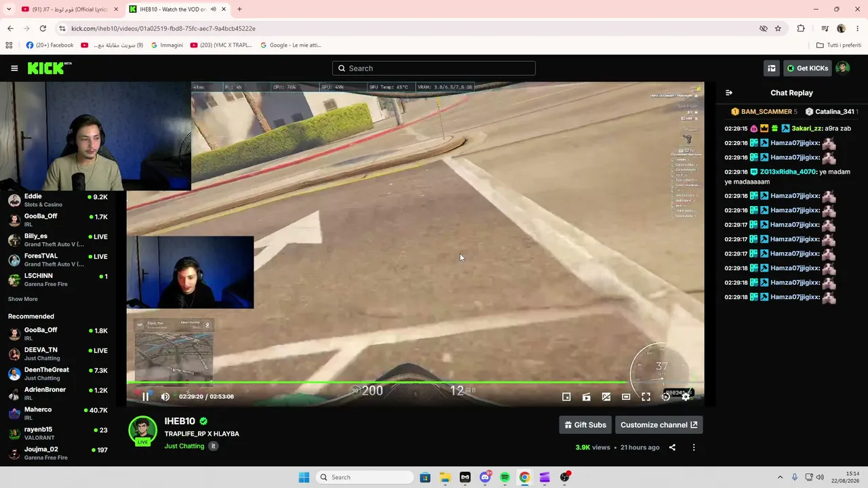
Task: Open the Chrome three-dot menu
Action: (857, 28)
